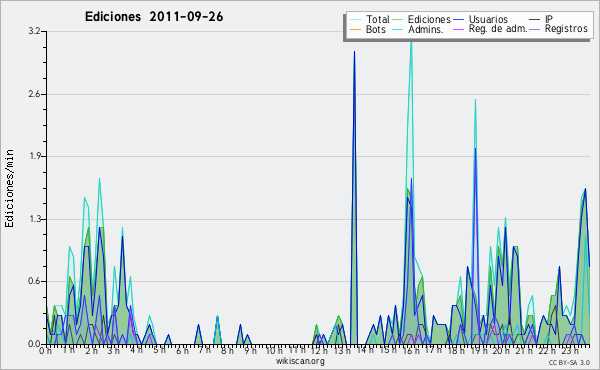600x370 pixels.
Task: Click the Total legend teal line swatch
Action: point(355,20)
